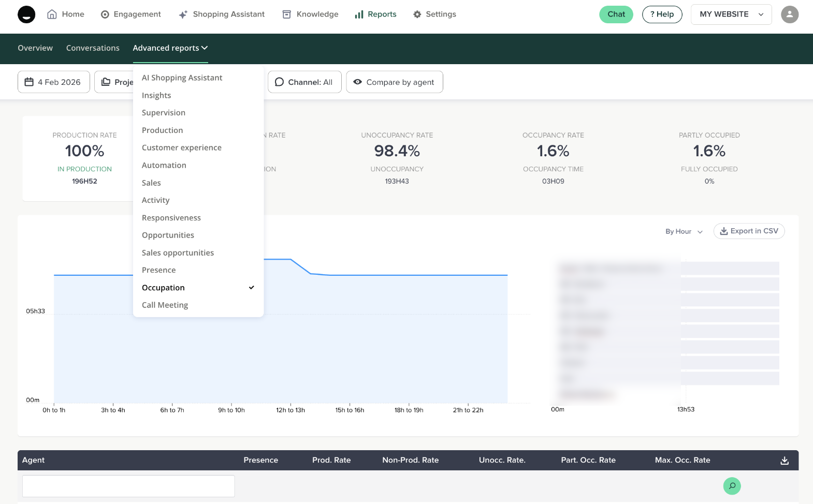Select Customer experience from the menu
This screenshot has width=813, height=504.
coord(182,148)
